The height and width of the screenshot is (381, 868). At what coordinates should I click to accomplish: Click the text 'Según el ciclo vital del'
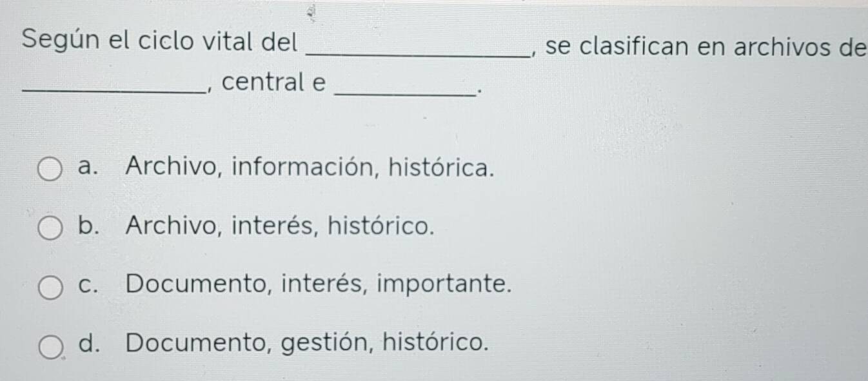pyautogui.click(x=161, y=44)
